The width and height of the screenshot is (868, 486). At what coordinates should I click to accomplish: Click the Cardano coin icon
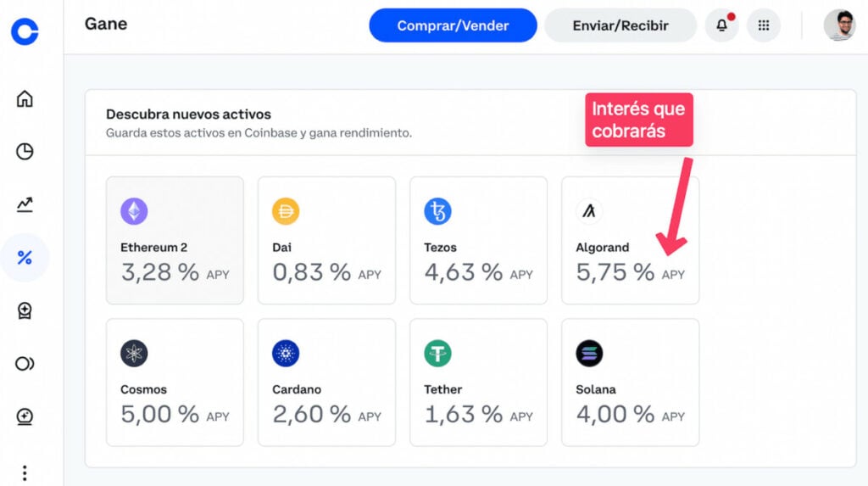pyautogui.click(x=286, y=353)
